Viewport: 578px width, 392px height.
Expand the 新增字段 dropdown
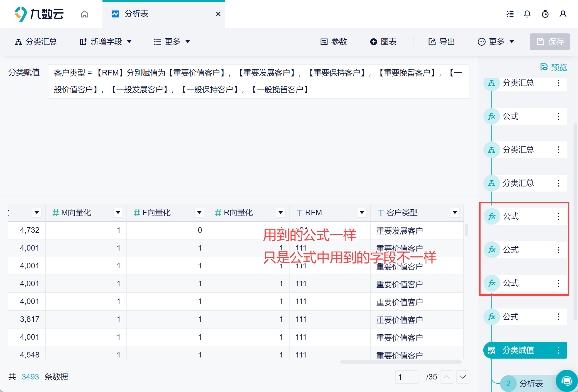pos(106,42)
